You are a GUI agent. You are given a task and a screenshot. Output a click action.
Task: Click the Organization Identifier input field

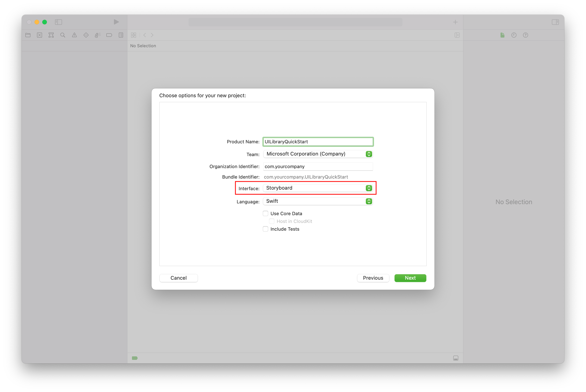tap(318, 166)
